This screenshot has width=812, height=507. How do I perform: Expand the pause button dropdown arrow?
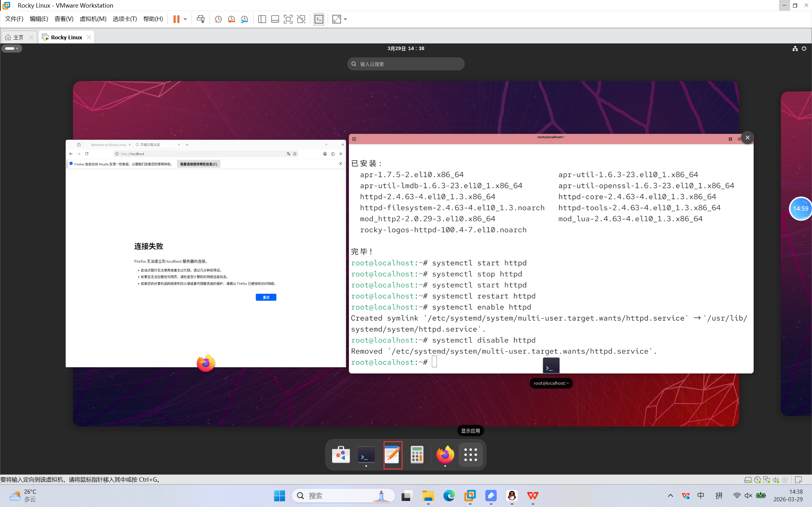[x=185, y=19]
